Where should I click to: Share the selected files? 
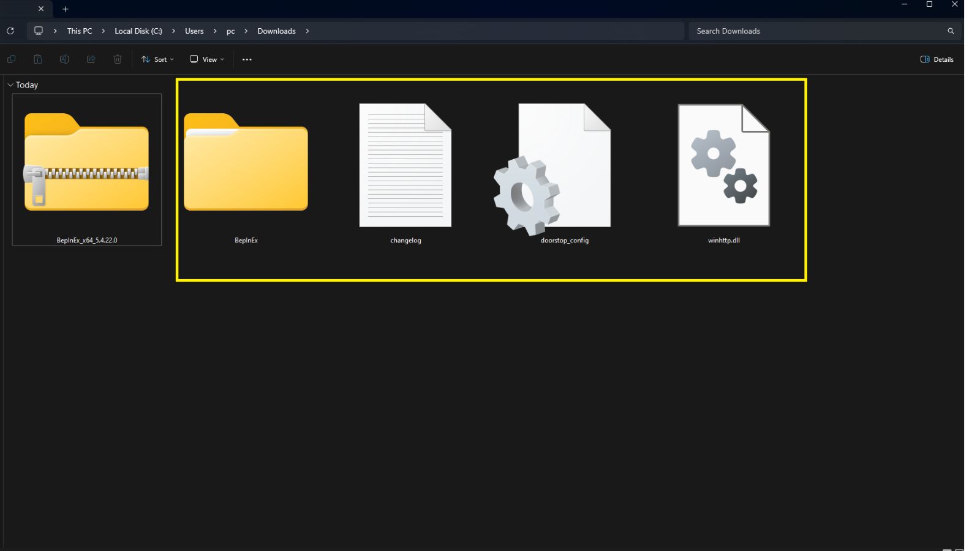click(91, 59)
